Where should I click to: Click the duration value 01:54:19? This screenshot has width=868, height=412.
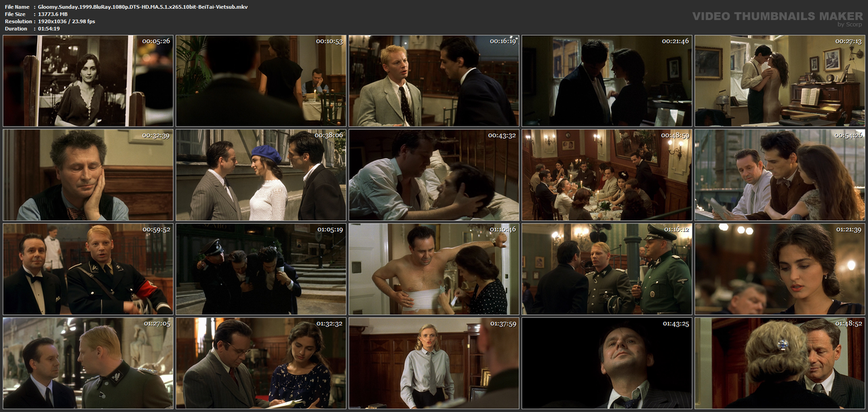tap(49, 28)
